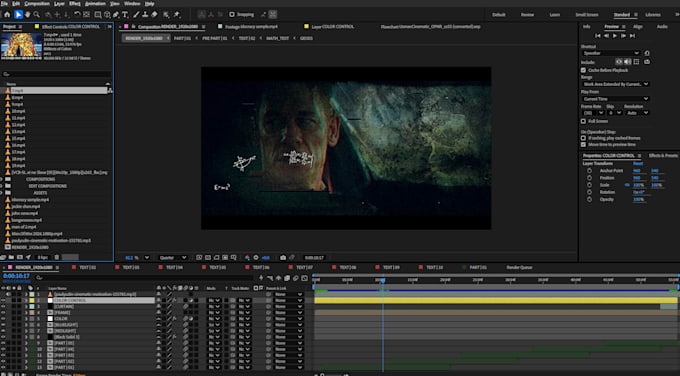Enable the Full Screen checkbox
Image resolution: width=680 pixels, height=376 pixels.
tap(584, 121)
